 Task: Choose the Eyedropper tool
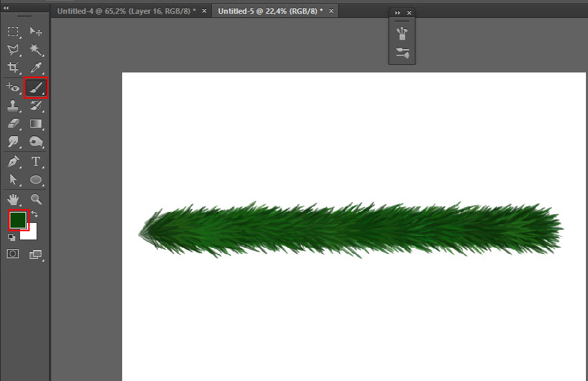tap(36, 68)
